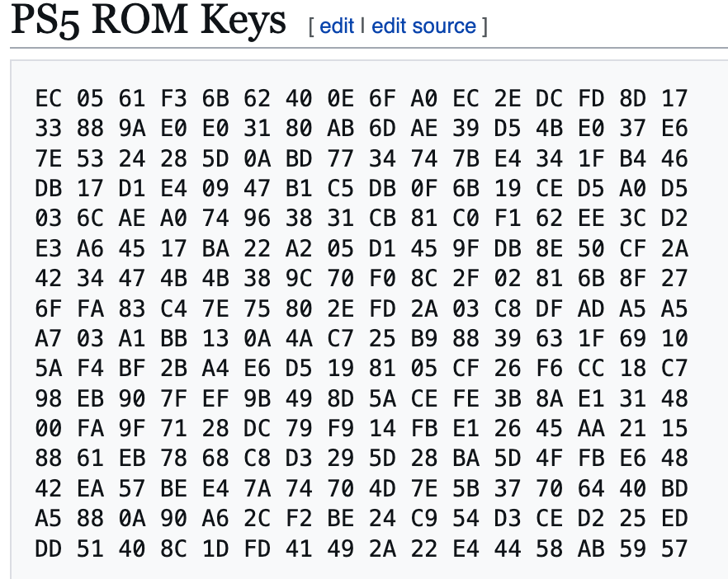Select the hex row starting with '33 88 9A'
This screenshot has height=579, width=728.
coord(361,129)
